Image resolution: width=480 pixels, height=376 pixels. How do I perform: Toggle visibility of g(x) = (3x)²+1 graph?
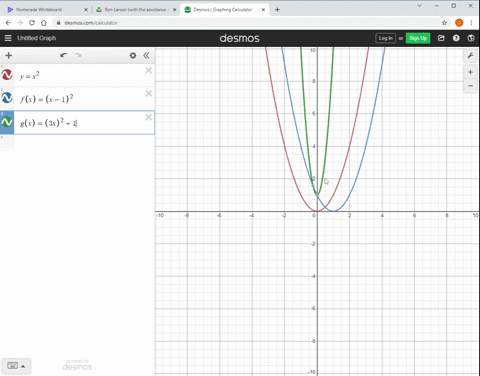pos(7,122)
